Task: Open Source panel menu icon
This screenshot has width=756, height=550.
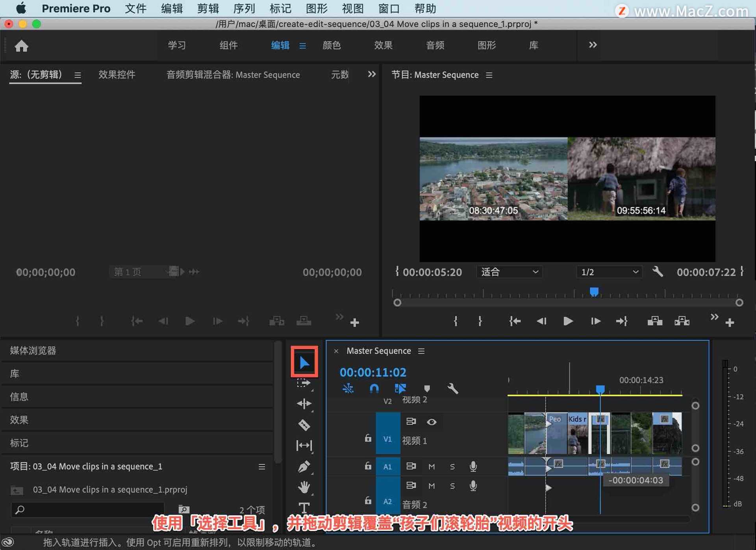Action: [x=78, y=75]
